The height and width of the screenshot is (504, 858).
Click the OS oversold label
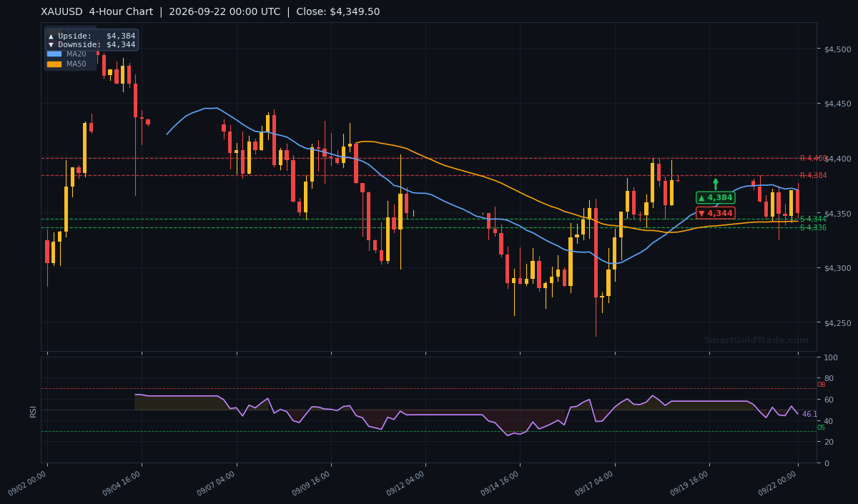(821, 428)
